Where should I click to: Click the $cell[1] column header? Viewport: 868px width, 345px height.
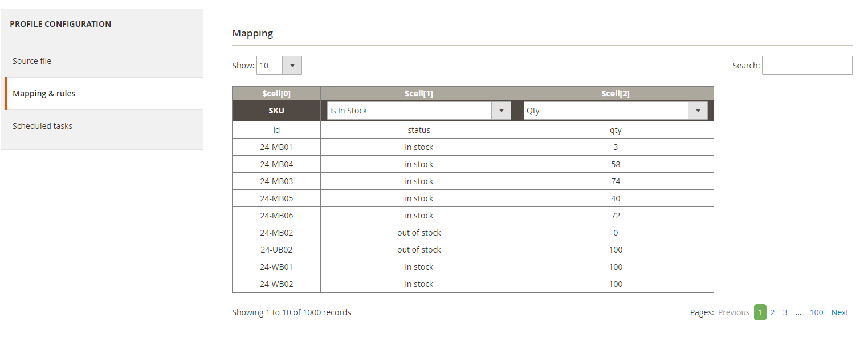tap(419, 94)
